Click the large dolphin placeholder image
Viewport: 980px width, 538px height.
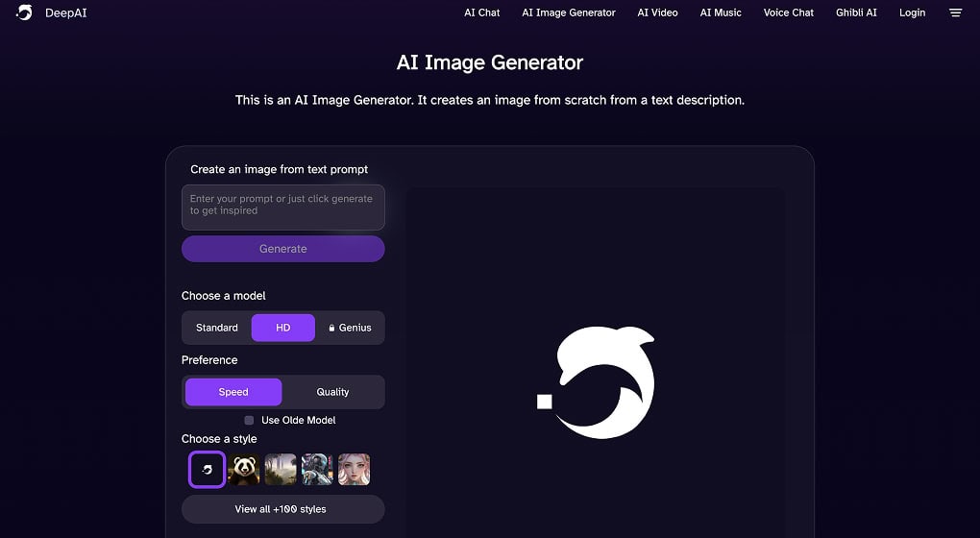(597, 382)
